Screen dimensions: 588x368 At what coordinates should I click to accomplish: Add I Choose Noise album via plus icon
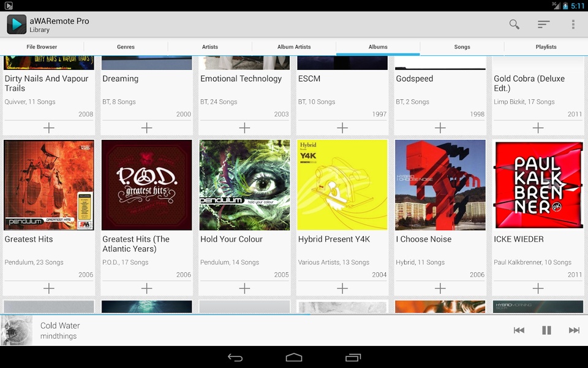tap(440, 288)
